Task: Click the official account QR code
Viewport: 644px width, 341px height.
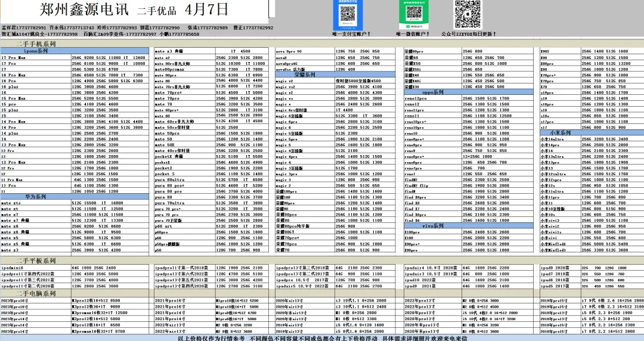Action: [467, 14]
